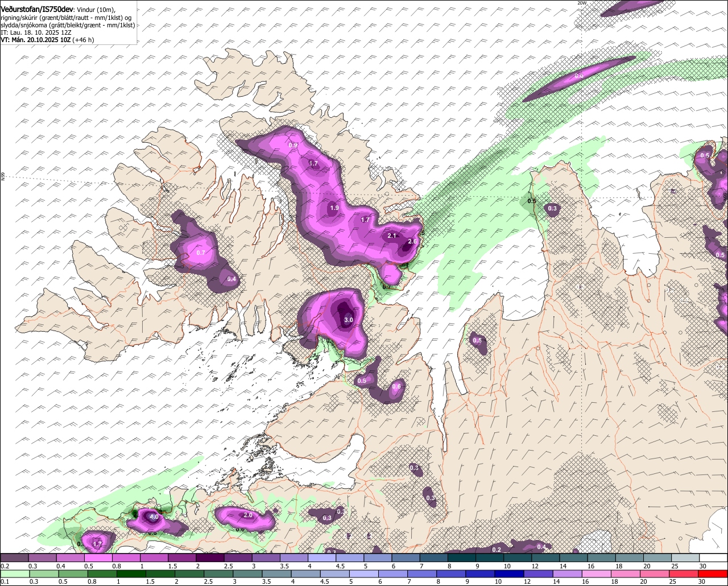
Task: Click the dark teal 8–9 snow legend swatch
Action: coord(462,558)
